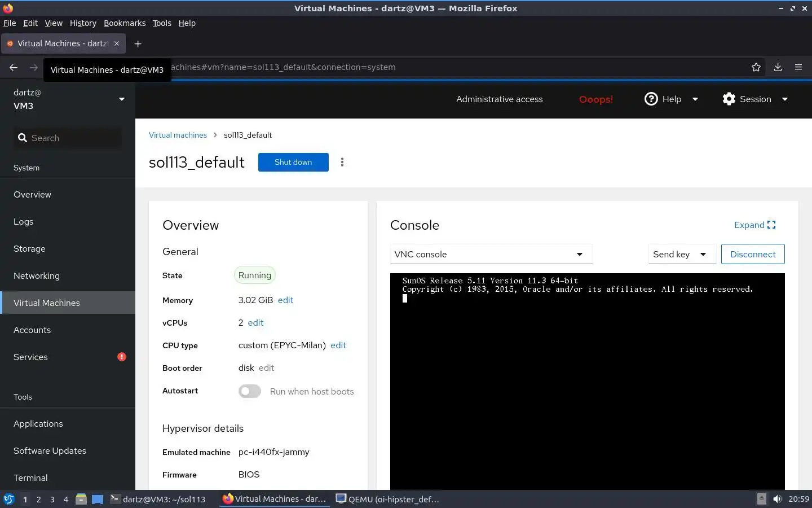Go to Software Updates in the sidebar
Image resolution: width=812 pixels, height=508 pixels.
(x=68, y=450)
